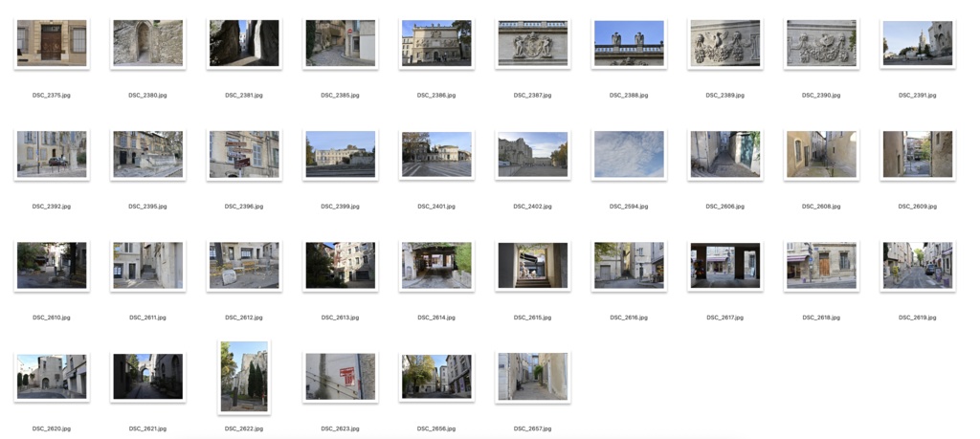
Task: Click the file name text "DSC_2388.jpg"
Action: pyautogui.click(x=630, y=96)
